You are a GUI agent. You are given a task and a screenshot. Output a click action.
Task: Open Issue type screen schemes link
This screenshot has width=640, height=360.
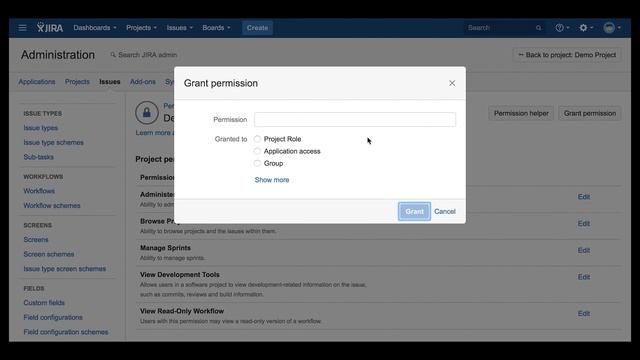64,269
